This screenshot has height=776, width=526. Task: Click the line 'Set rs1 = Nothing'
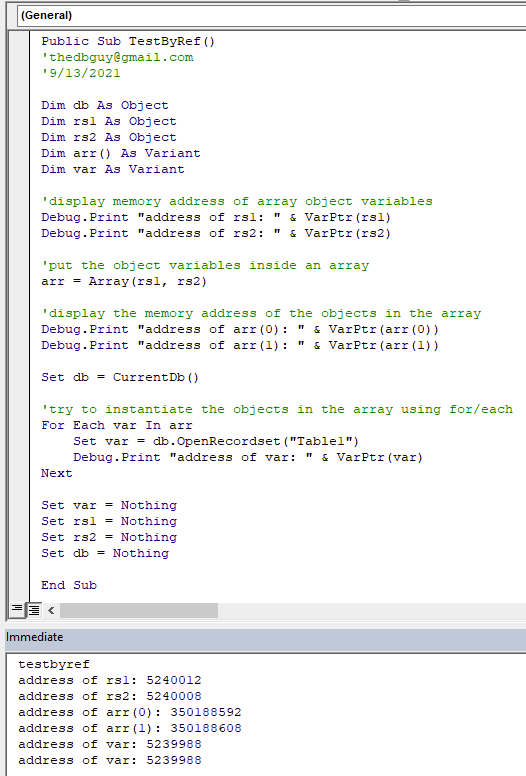click(109, 521)
